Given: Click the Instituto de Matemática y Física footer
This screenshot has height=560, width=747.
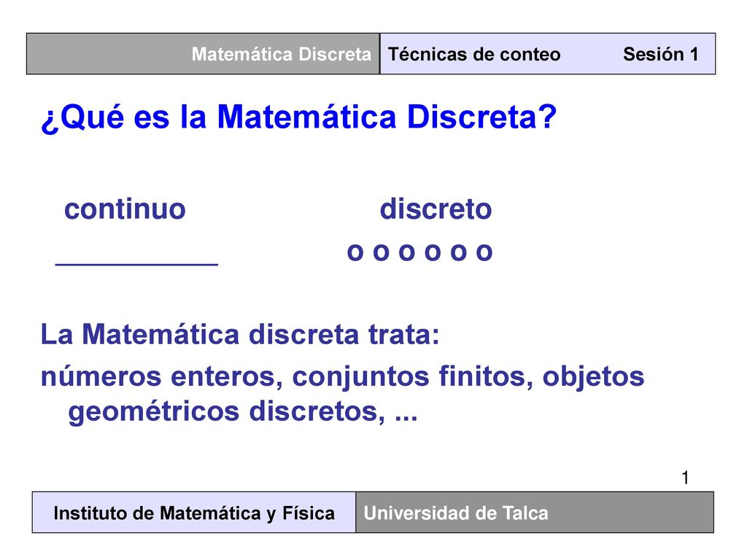Looking at the screenshot, I should [x=194, y=513].
